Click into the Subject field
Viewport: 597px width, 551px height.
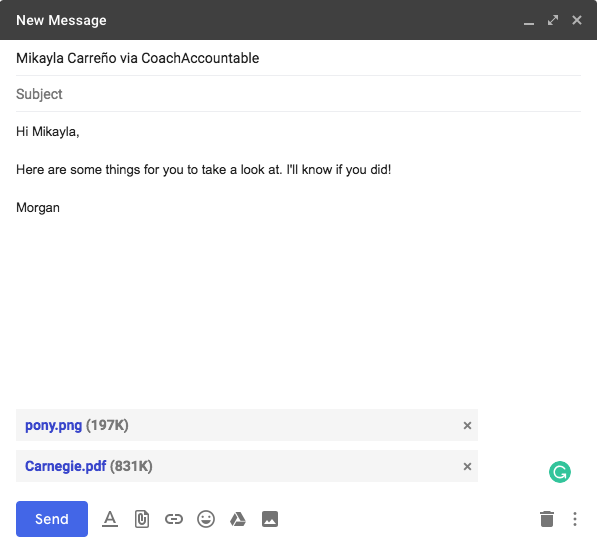298,94
